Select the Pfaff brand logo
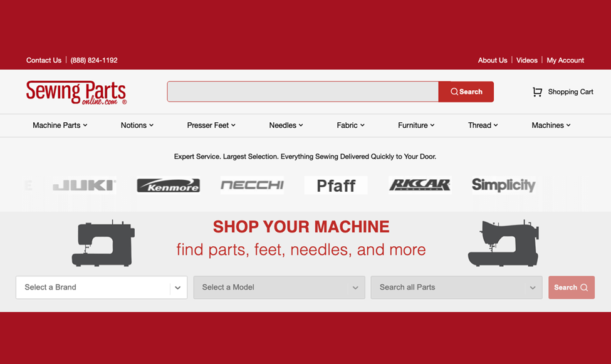611x364 pixels. [x=336, y=185]
